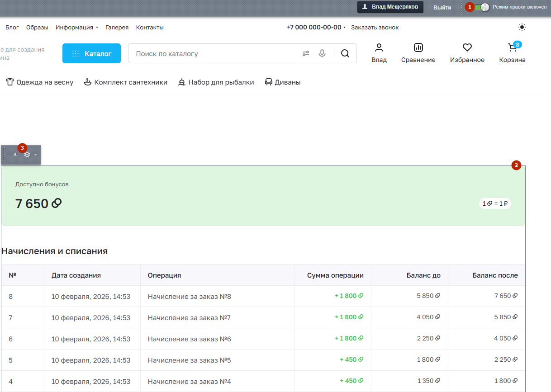
Task: Expand the Информация dropdown menu
Action: coord(77,28)
